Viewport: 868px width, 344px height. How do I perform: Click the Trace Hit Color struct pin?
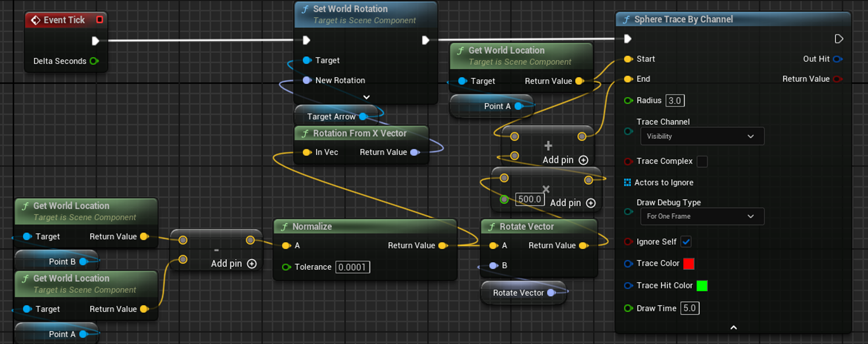pos(628,285)
